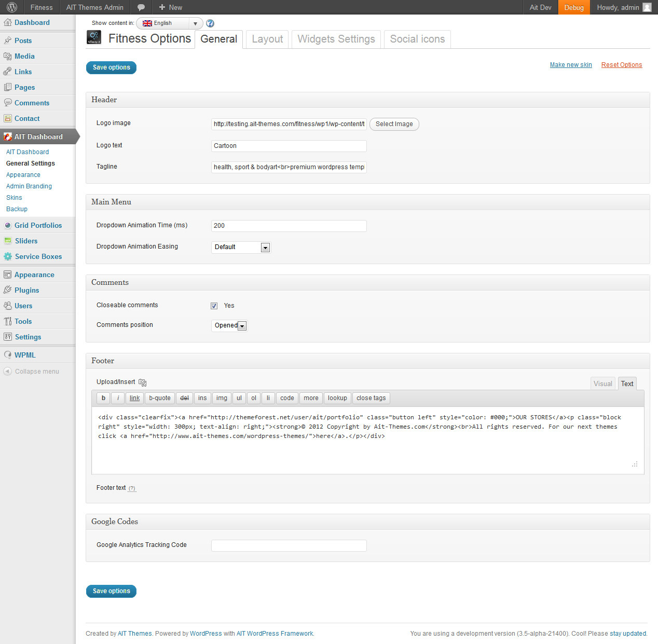Click the AIT Dashboard red icon
The width and height of the screenshot is (658, 644).
point(8,136)
